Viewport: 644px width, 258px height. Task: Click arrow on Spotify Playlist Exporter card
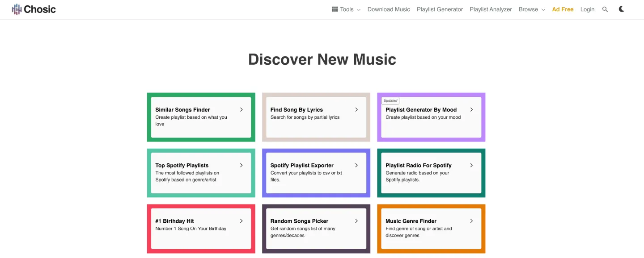(356, 165)
